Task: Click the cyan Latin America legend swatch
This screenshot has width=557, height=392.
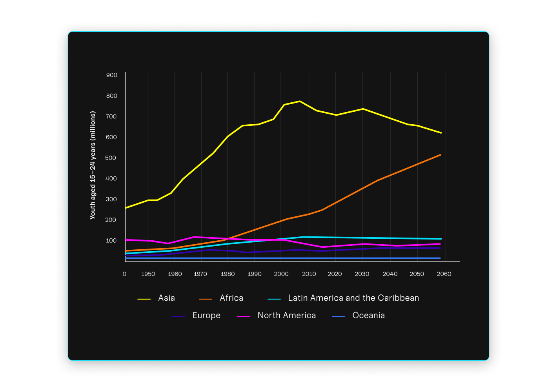Action: (274, 299)
